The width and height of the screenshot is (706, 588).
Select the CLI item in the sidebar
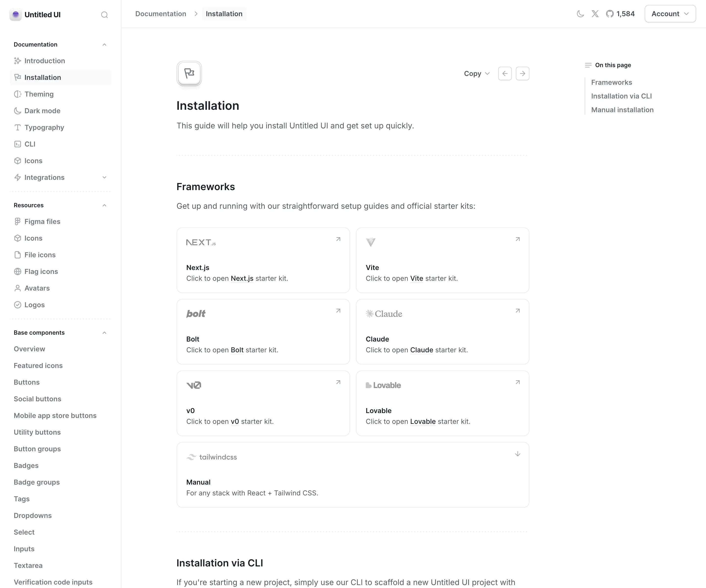click(30, 144)
